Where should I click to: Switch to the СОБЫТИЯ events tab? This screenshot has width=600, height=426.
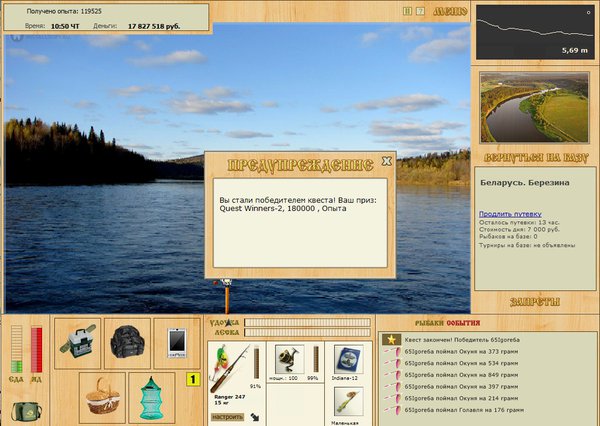(x=463, y=323)
